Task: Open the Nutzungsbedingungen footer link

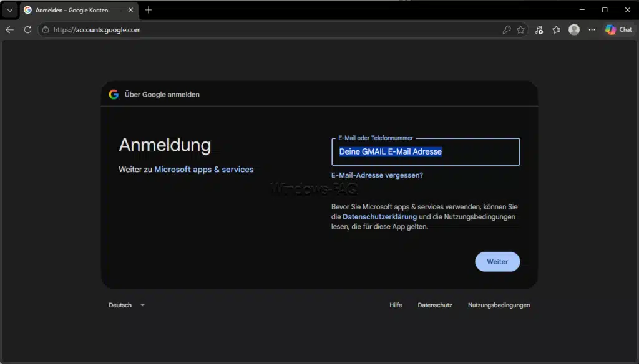Action: [499, 305]
